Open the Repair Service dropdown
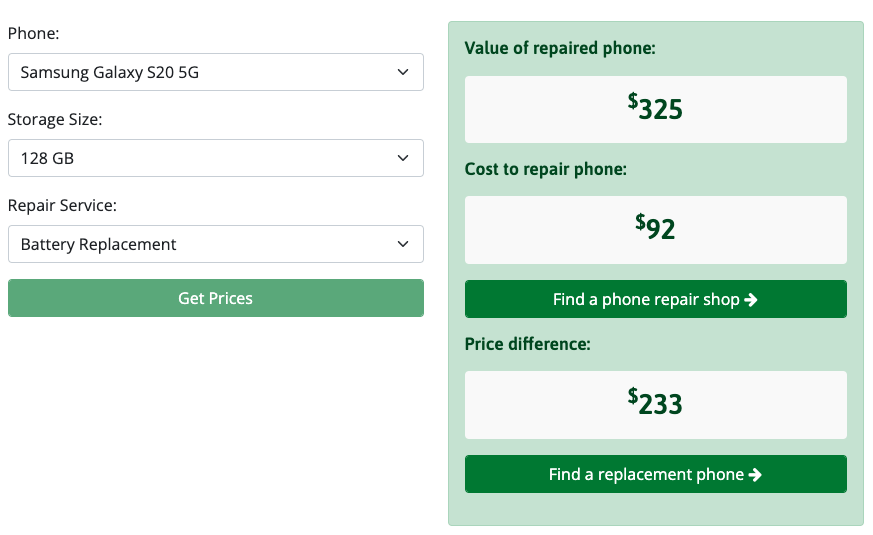 (x=215, y=244)
